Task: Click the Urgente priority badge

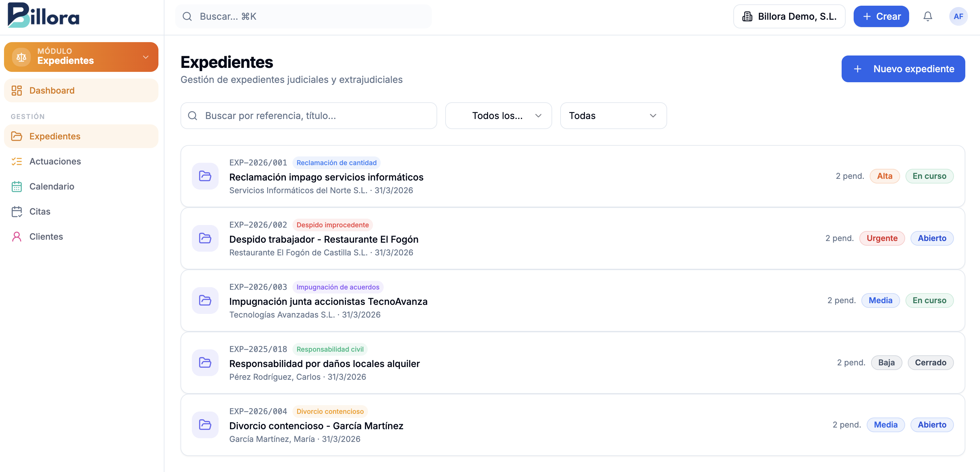Action: point(881,238)
